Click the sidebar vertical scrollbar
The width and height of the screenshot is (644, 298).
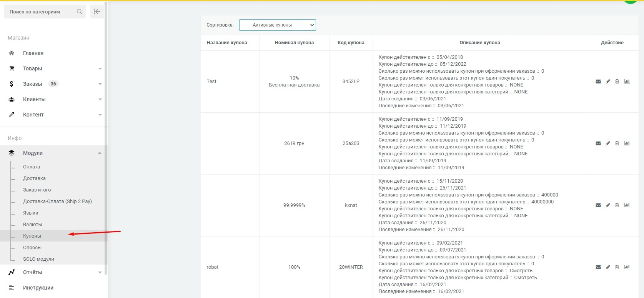(x=106, y=138)
